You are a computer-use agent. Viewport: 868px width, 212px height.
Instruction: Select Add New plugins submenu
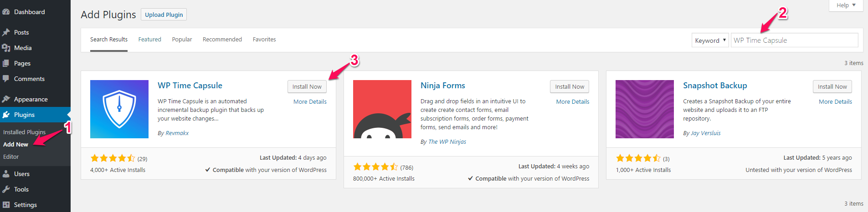coord(15,144)
